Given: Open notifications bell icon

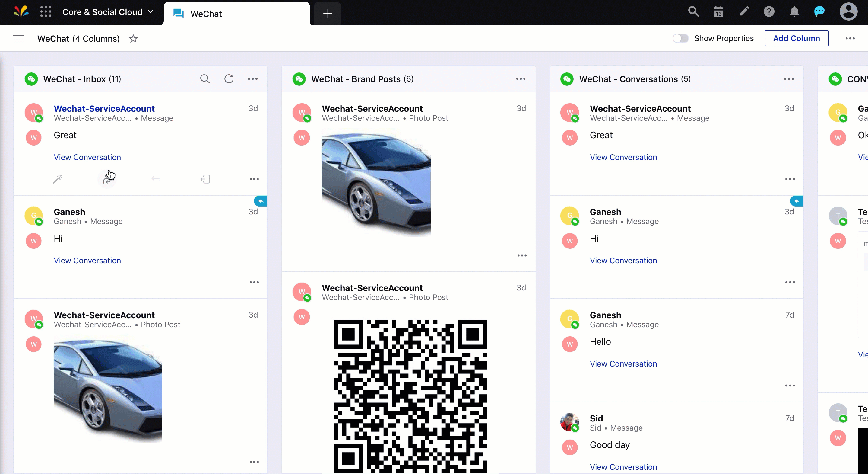Looking at the screenshot, I should [794, 12].
